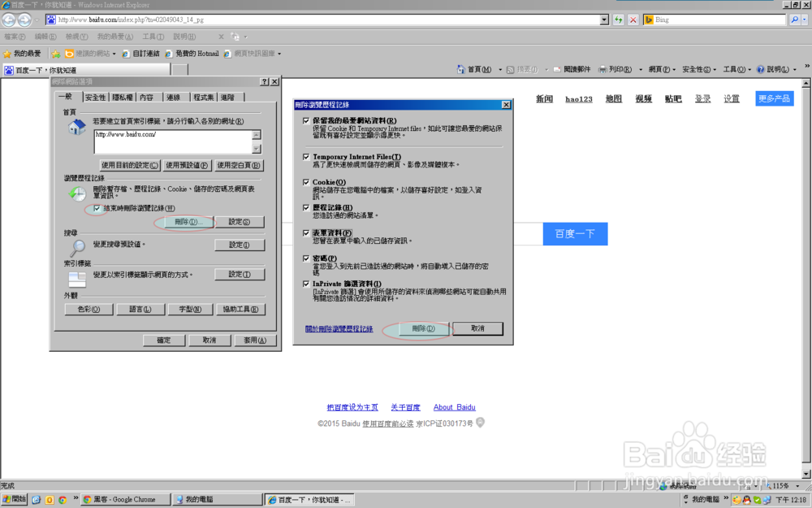Open 我的最愛 favorites star button
812x508 pixels.
point(22,54)
